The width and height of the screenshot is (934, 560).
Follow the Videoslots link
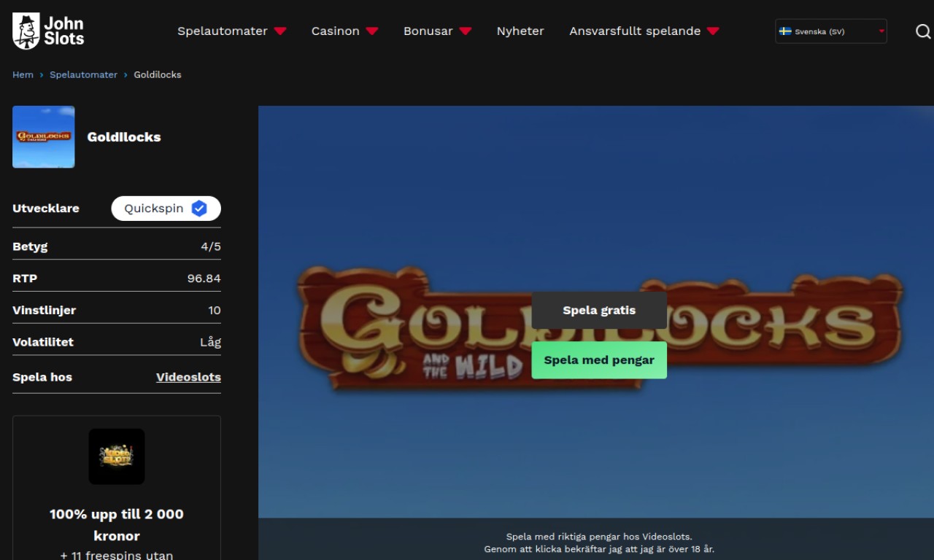[188, 377]
